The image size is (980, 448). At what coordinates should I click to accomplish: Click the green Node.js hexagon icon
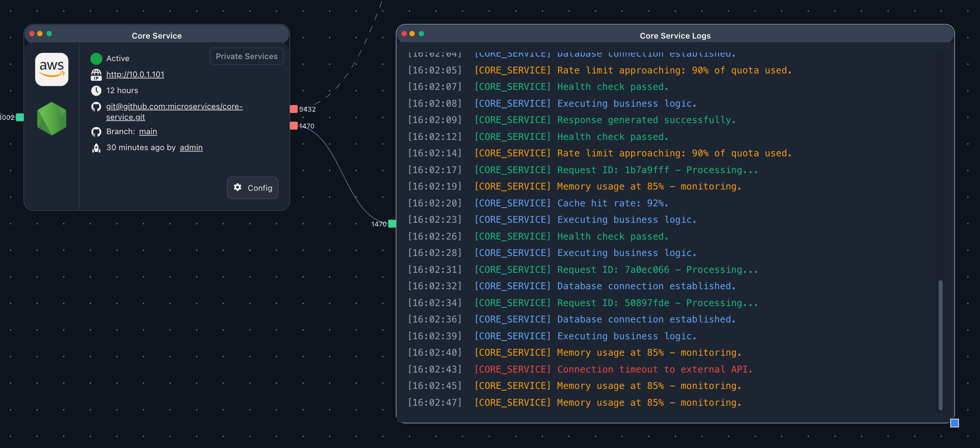coord(52,119)
